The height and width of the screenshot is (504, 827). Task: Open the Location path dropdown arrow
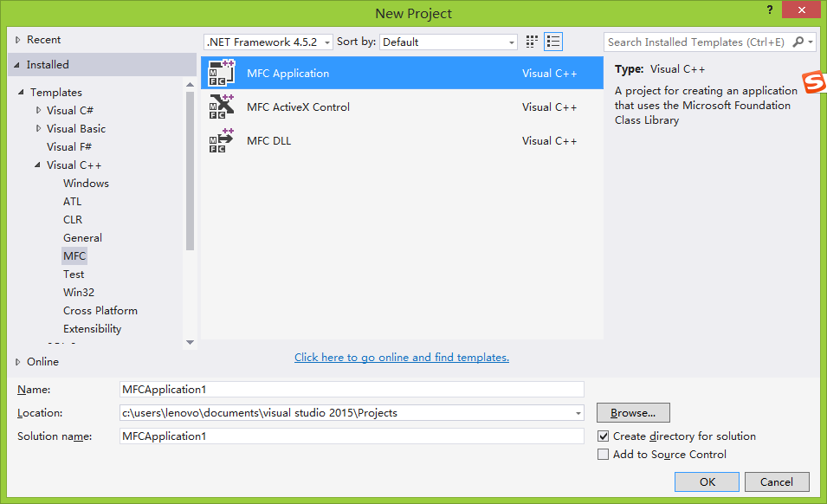(x=578, y=413)
